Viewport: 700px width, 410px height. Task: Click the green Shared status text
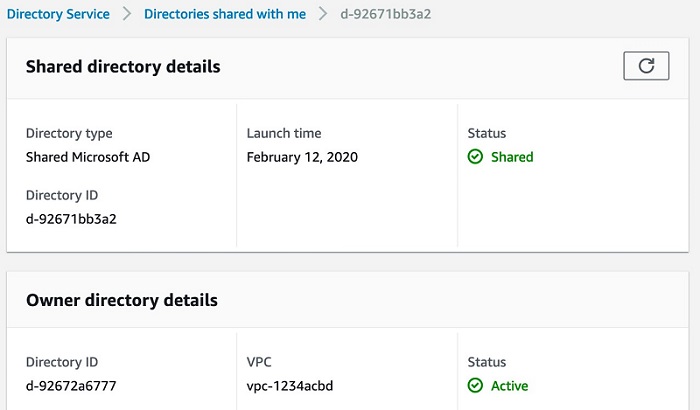[512, 157]
